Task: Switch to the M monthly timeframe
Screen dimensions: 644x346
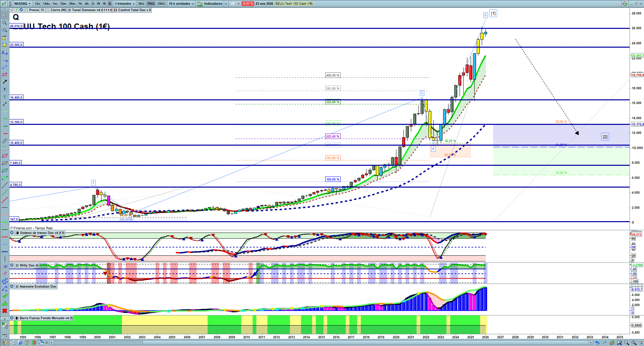Action: [x=104, y=4]
